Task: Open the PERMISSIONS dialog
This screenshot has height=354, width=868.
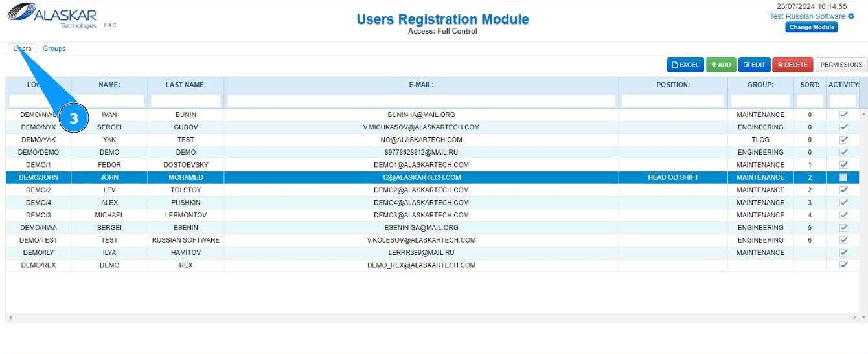Action: coord(841,65)
